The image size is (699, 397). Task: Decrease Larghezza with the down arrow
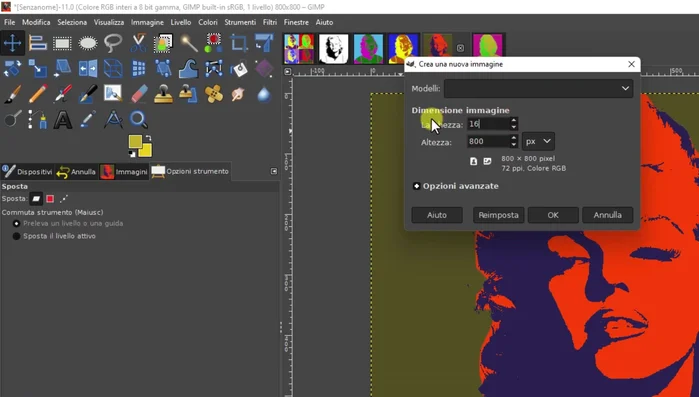point(514,127)
